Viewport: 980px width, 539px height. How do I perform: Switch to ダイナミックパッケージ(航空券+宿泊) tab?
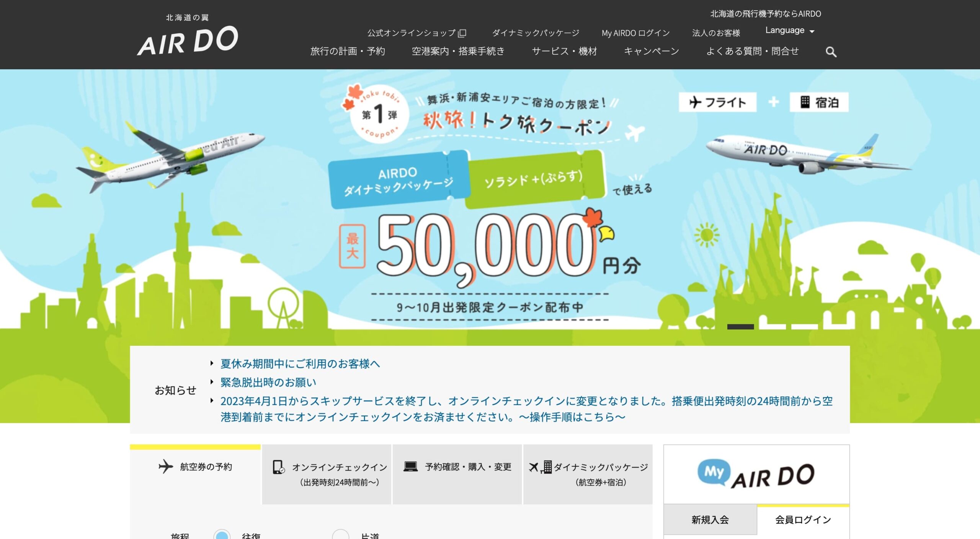pos(588,474)
